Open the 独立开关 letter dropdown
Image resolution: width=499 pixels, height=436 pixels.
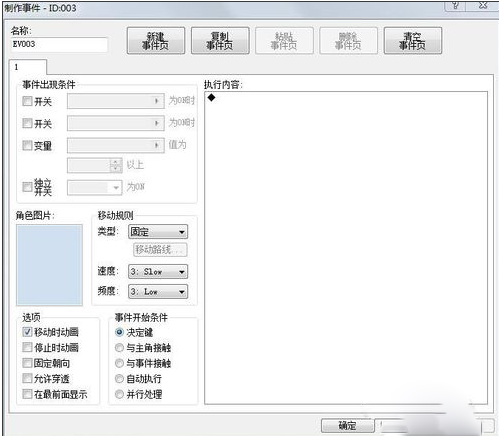click(x=94, y=187)
